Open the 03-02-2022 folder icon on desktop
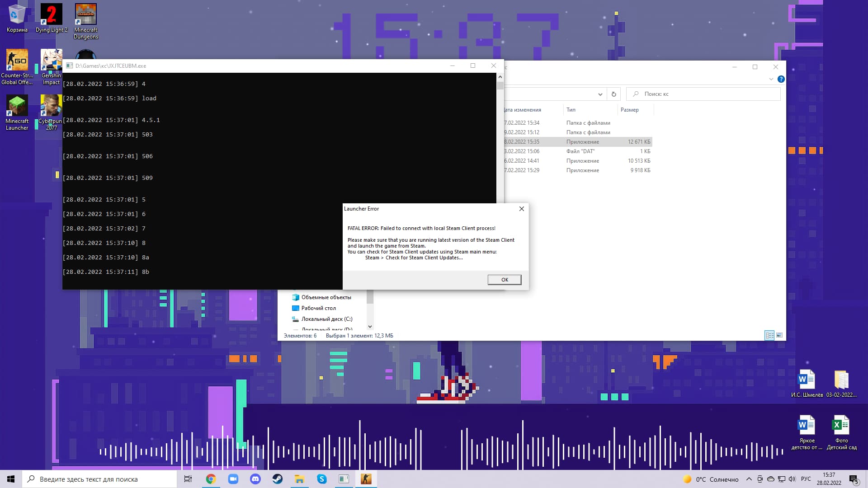This screenshot has height=488, width=868. coord(841,384)
